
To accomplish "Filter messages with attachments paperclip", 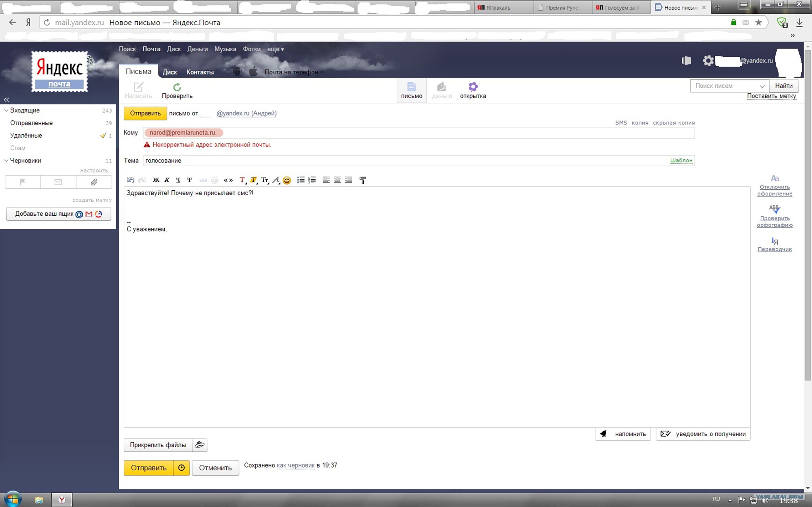I will click(x=94, y=182).
